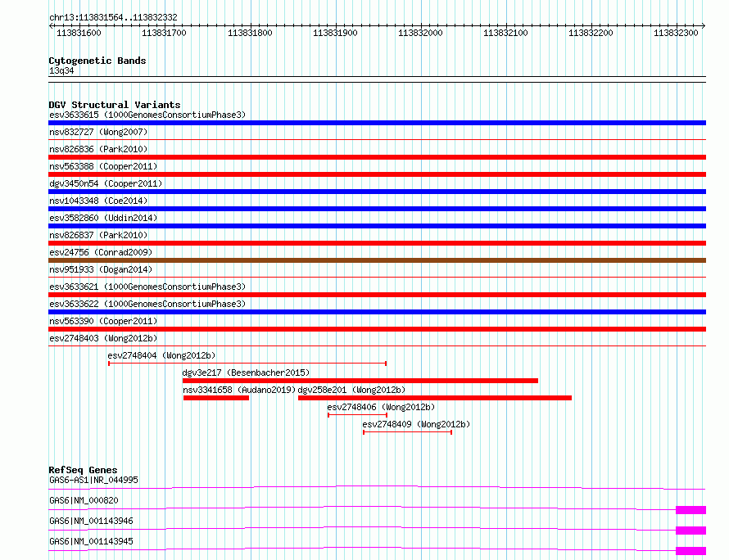The image size is (729, 560).
Task: Click the GAS6|NM_001143945 magenta exon block
Action: pos(691,551)
